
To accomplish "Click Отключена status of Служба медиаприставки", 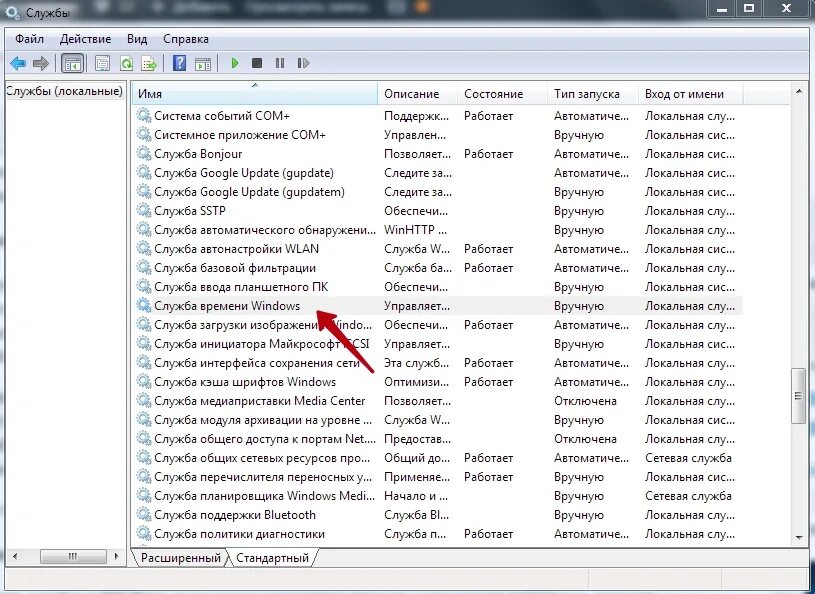I will (x=585, y=401).
